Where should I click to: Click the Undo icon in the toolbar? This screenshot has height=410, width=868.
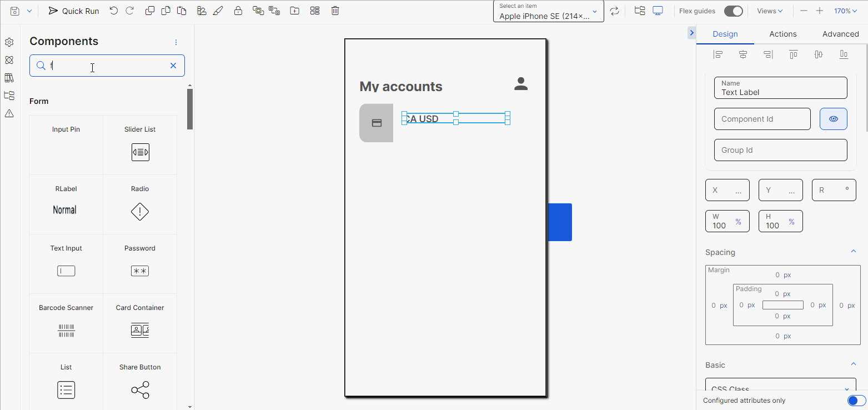[114, 10]
